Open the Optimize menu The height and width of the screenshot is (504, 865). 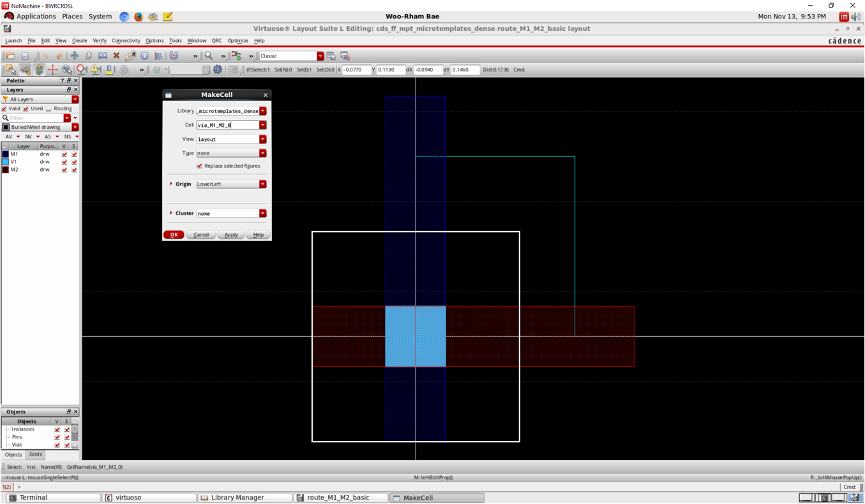237,40
